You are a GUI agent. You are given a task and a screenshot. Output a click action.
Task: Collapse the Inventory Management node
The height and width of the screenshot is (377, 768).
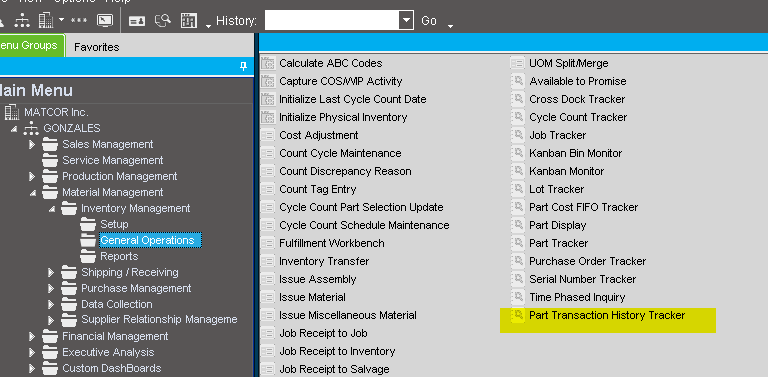click(52, 209)
